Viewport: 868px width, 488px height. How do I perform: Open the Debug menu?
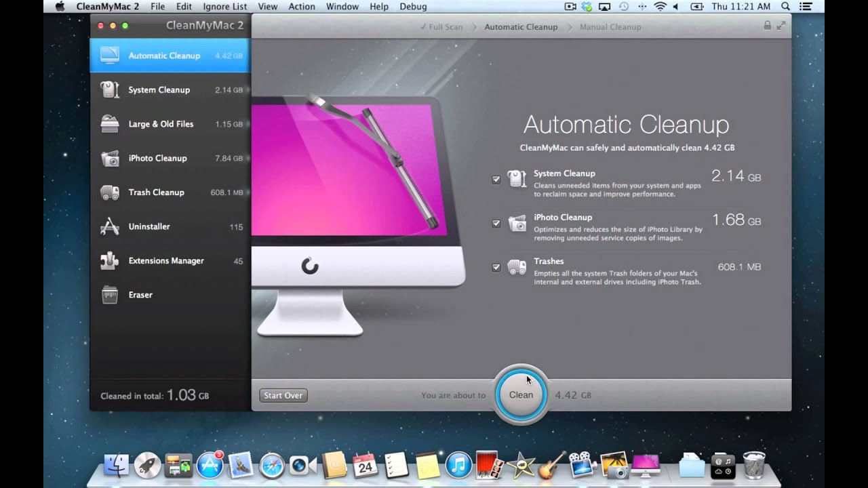(x=413, y=7)
